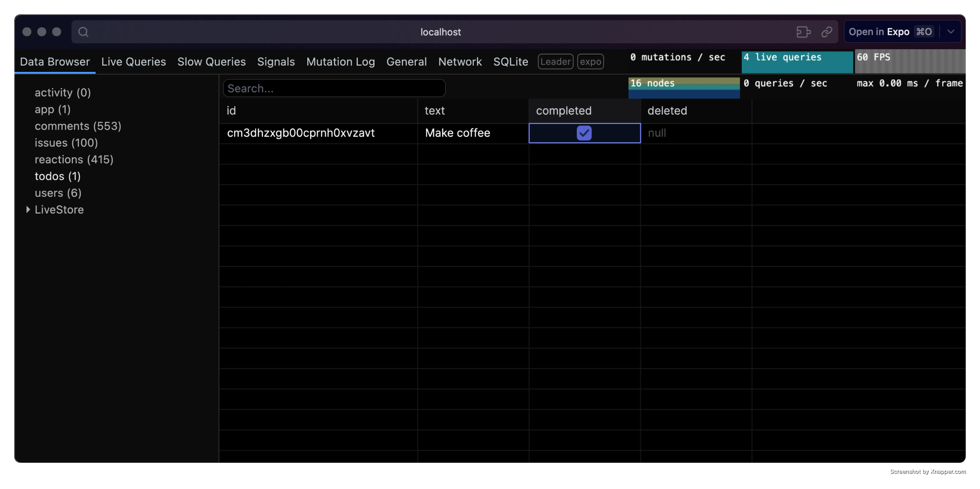Open the comments (553) table
The image size is (980, 489).
78,126
